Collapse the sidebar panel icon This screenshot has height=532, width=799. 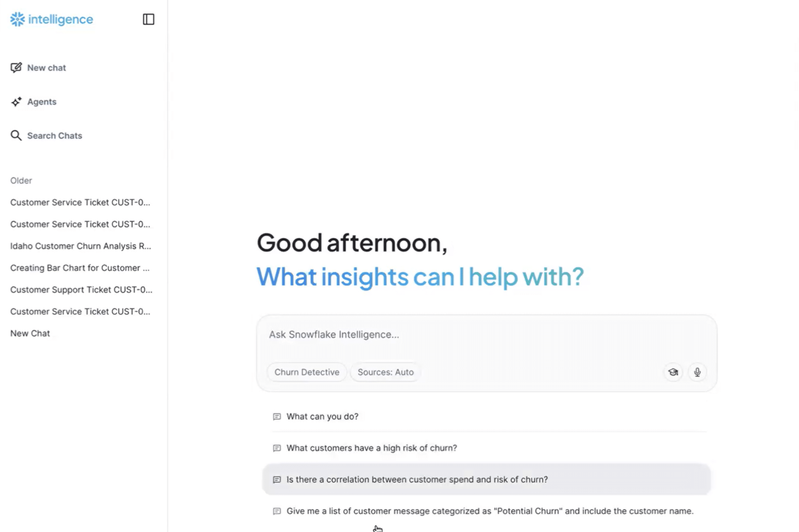pos(148,19)
